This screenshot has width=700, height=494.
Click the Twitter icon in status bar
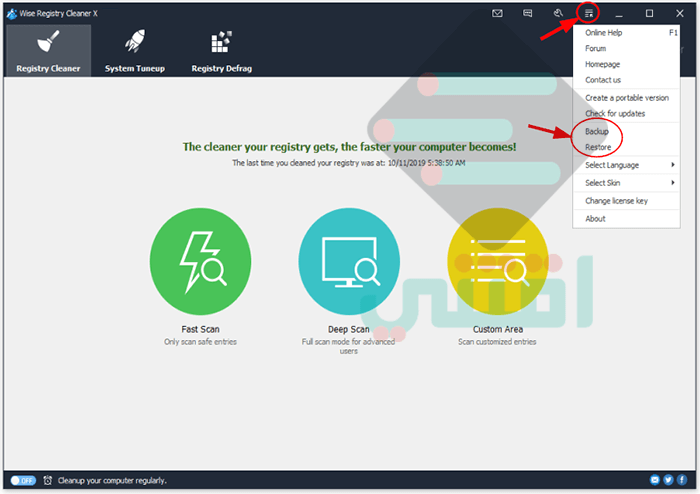(668, 480)
